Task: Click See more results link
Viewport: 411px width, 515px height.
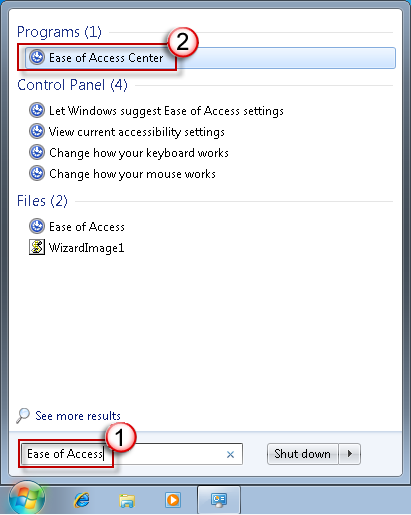Action: [78, 416]
